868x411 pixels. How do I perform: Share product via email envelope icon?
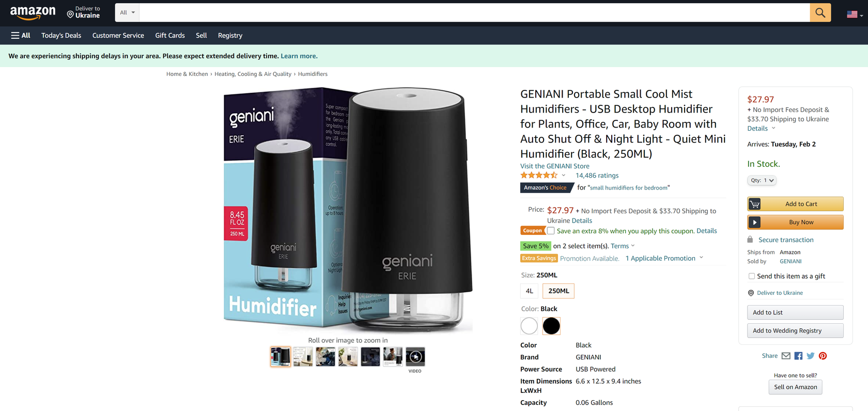(786, 356)
